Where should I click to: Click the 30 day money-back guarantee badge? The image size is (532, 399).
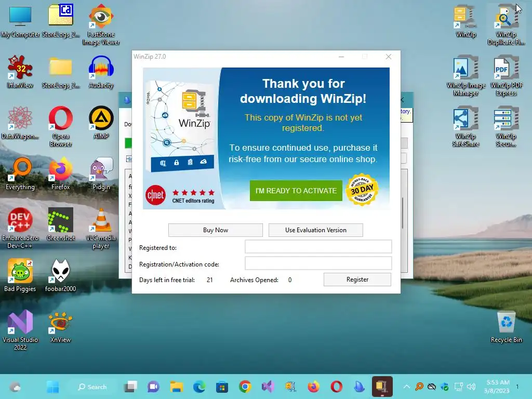[362, 190]
